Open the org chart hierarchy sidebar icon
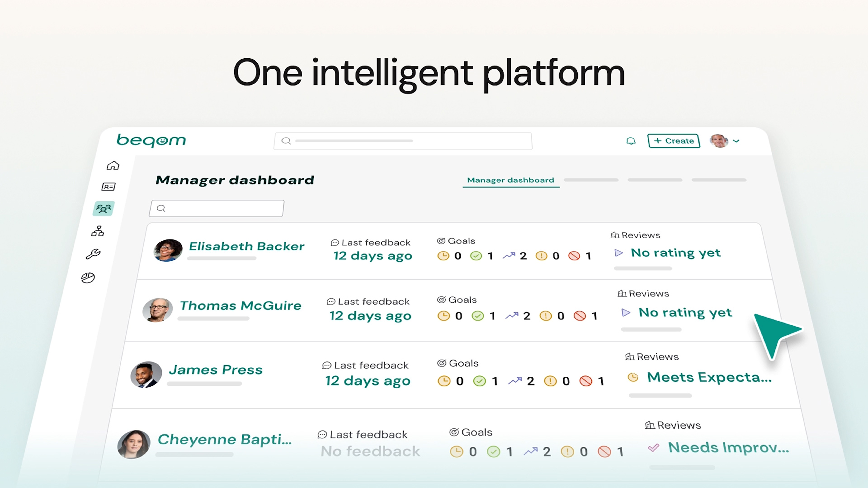Viewport: 868px width, 488px height. click(98, 231)
